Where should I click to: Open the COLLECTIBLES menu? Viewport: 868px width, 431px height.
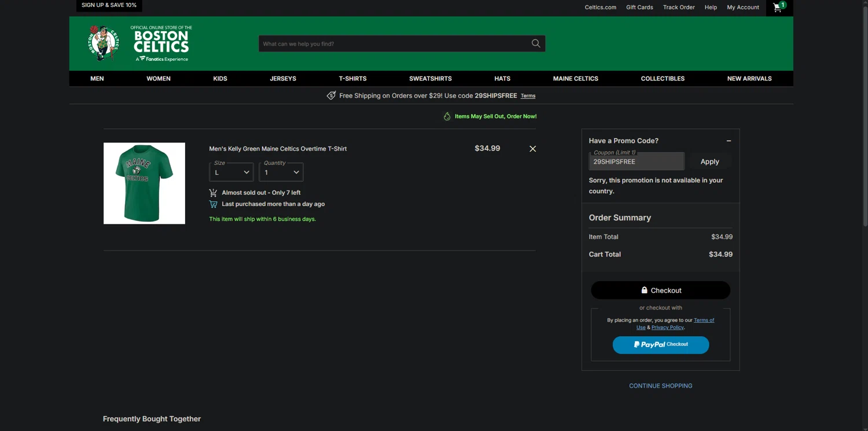(663, 79)
